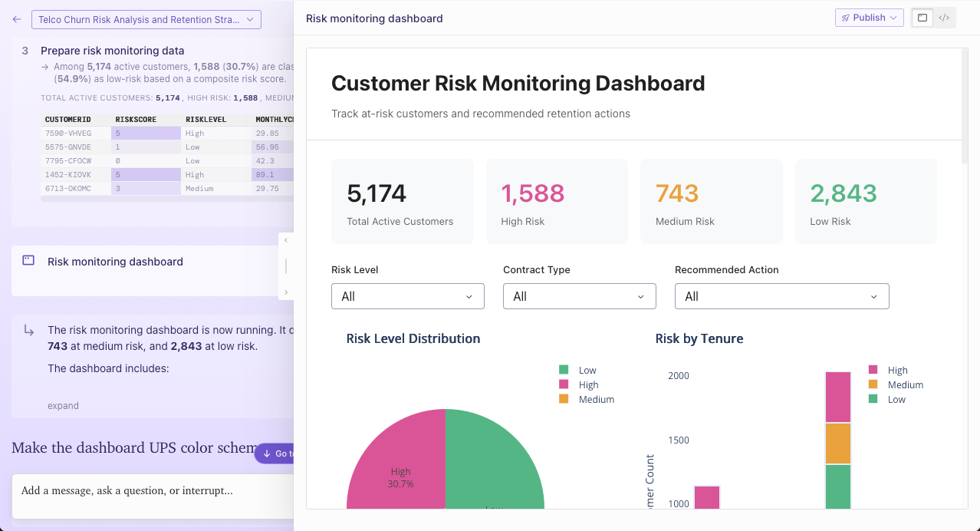Click the Prepare risk monitoring data step
This screenshot has height=531, width=980.
click(x=112, y=51)
